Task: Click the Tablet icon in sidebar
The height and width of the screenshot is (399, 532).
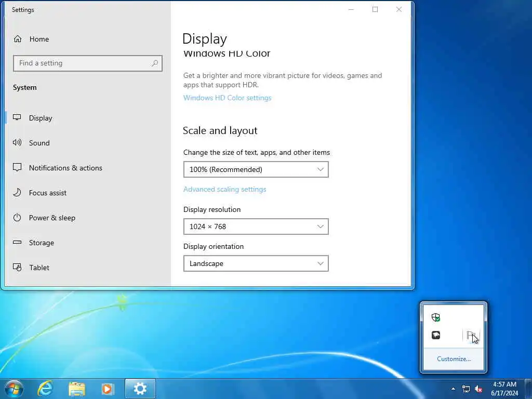Action: point(17,268)
